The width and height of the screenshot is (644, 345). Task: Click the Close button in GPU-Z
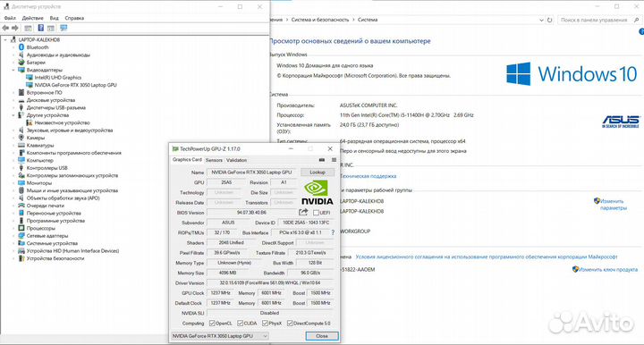click(x=322, y=336)
